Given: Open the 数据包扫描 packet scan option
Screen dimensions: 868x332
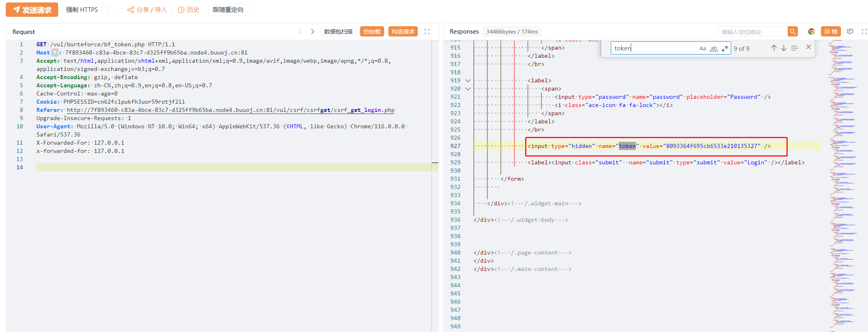Looking at the screenshot, I should pyautogui.click(x=338, y=32).
